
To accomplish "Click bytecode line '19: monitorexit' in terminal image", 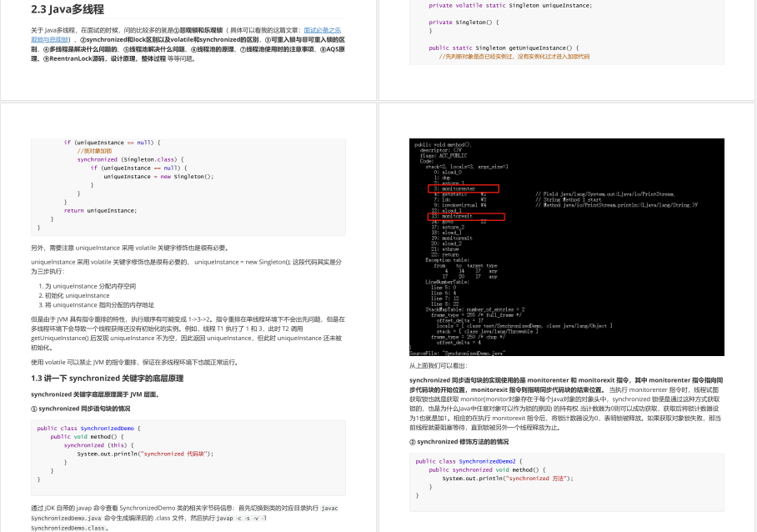I will click(x=452, y=238).
